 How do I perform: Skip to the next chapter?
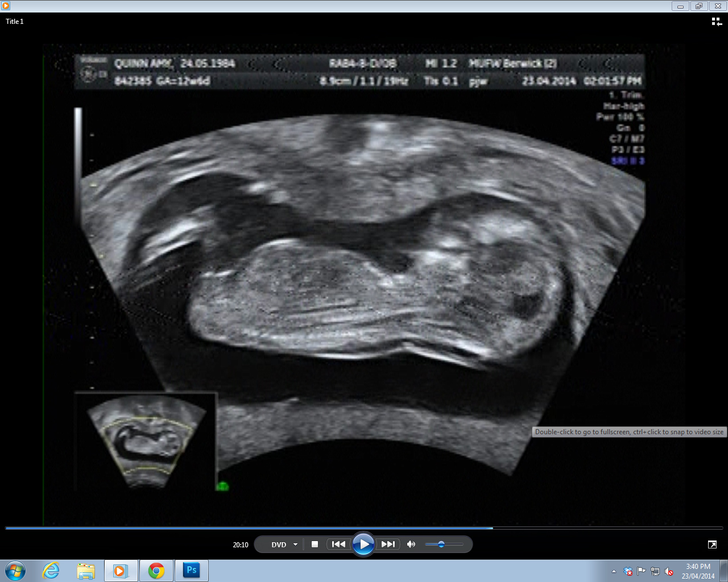388,544
